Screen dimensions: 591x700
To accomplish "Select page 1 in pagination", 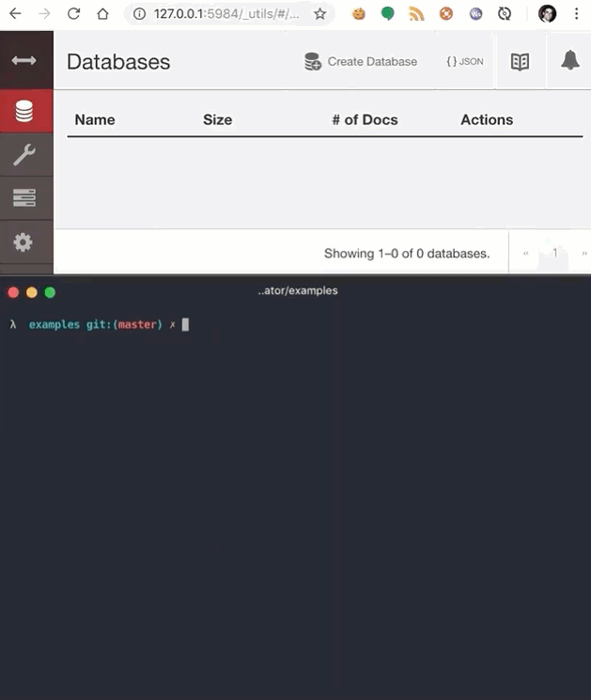I will tap(555, 253).
